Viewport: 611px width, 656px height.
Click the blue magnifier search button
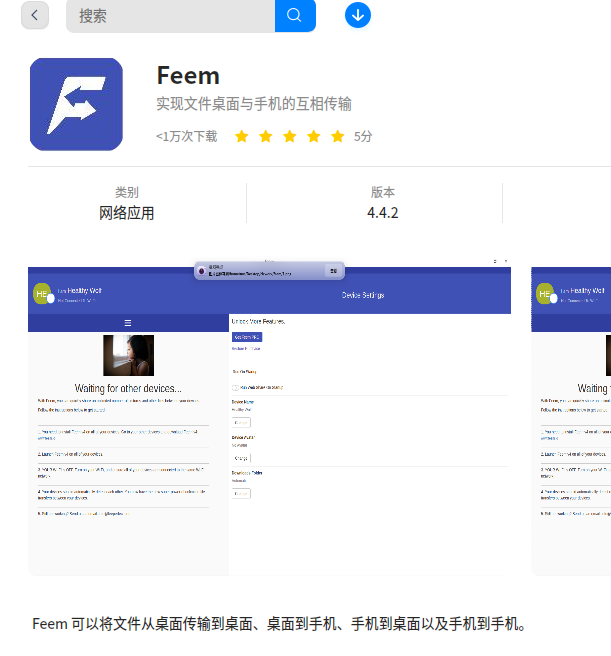tap(295, 16)
